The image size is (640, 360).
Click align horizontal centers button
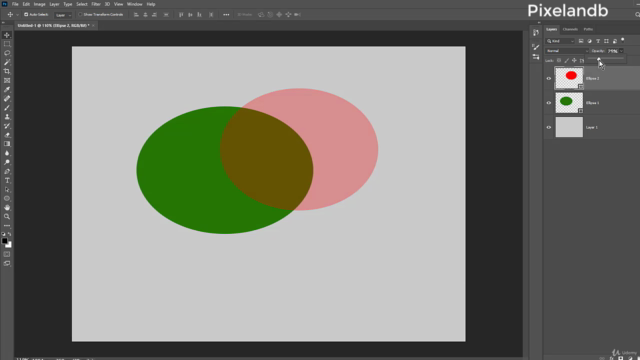(x=145, y=15)
